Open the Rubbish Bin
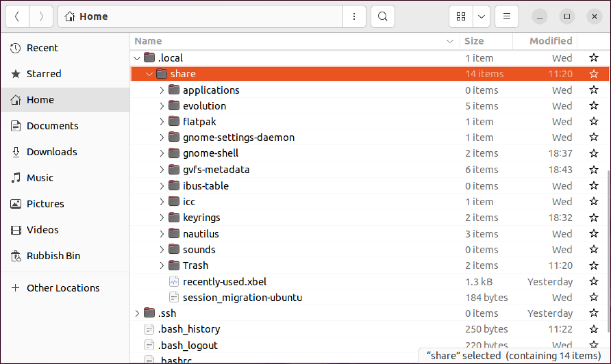This screenshot has height=364, width=611. click(53, 256)
